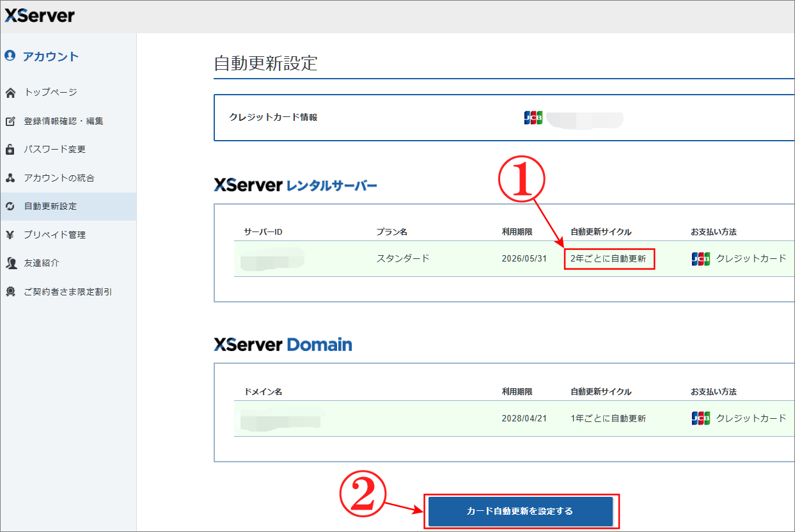Click the masked domain name entry
Viewport: 795px width, 532px height.
click(278, 419)
